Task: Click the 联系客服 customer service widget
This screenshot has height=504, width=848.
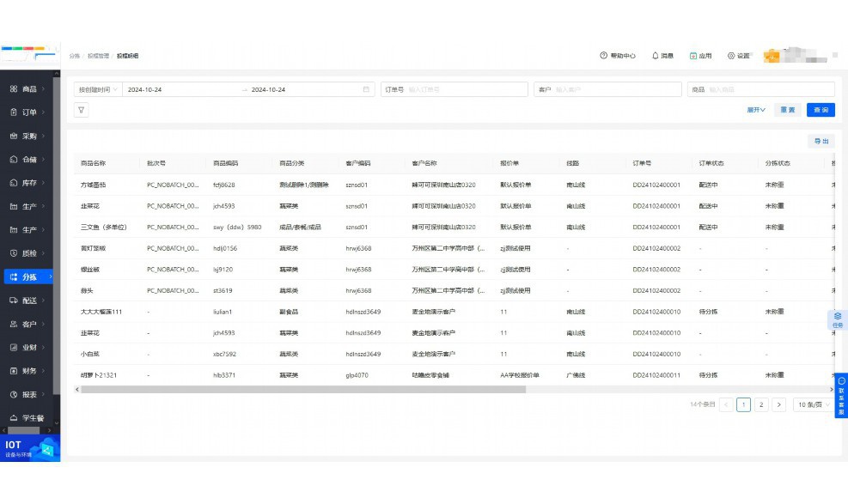Action: [841, 396]
